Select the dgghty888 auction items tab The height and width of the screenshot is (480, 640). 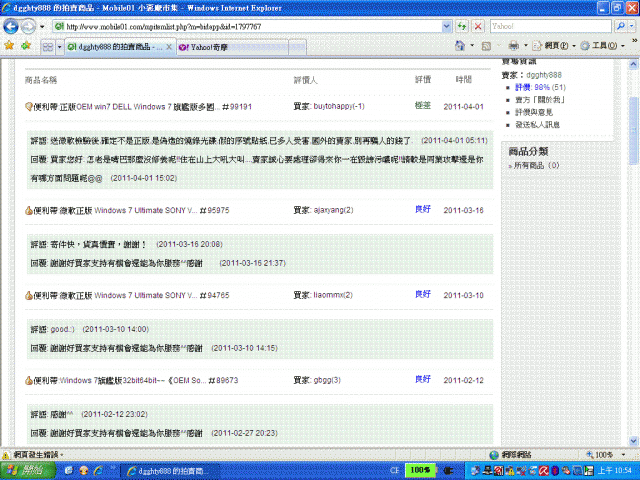pyautogui.click(x=114, y=47)
